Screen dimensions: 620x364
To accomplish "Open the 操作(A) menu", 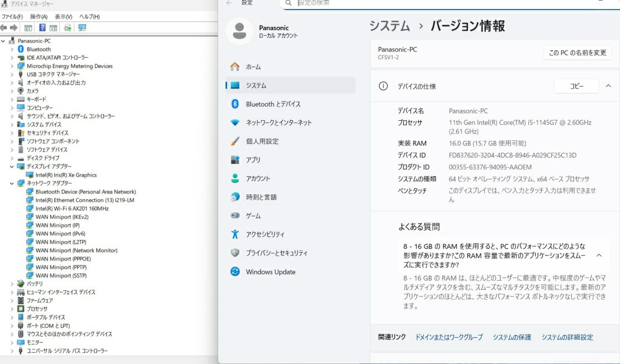I will (x=39, y=17).
